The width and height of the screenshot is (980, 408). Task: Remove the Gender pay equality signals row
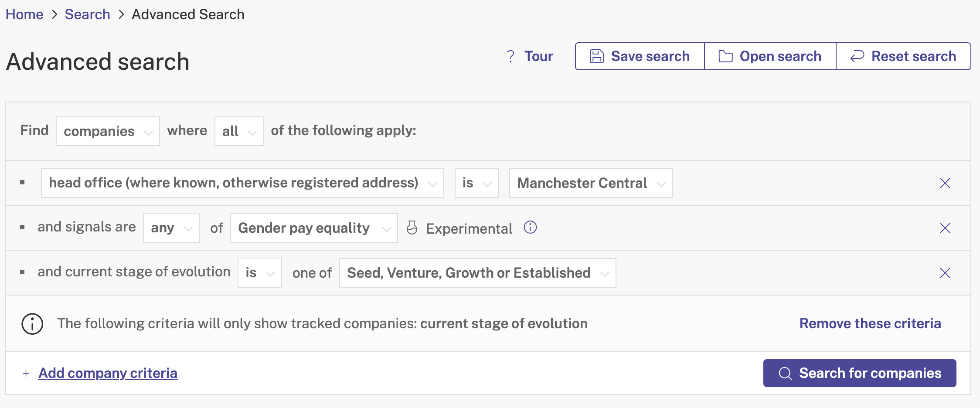945,228
